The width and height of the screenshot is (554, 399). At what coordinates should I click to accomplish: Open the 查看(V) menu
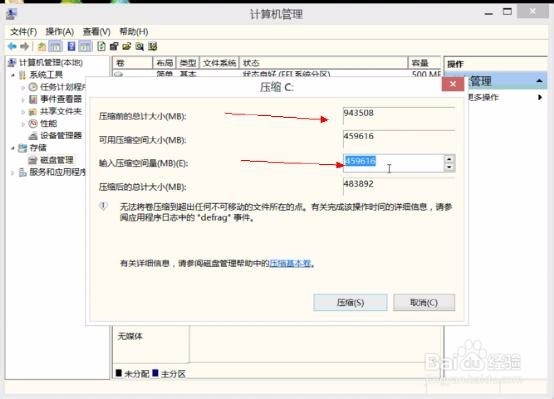click(x=96, y=32)
